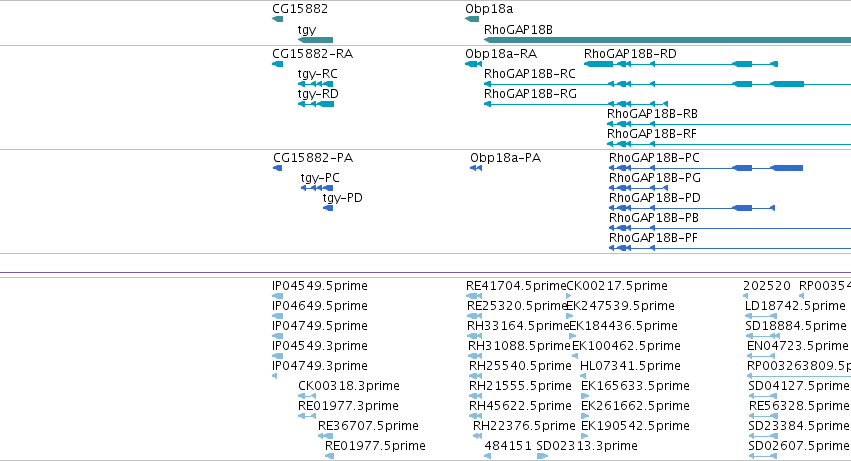Screen dimensions: 851x461
Task: Click EST label HL07341.5prime
Action: 631,367
